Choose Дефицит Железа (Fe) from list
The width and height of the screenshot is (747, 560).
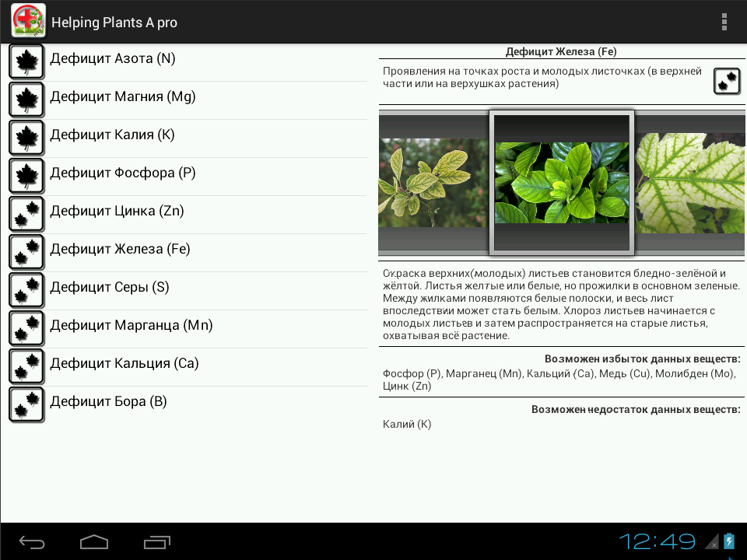click(188, 252)
